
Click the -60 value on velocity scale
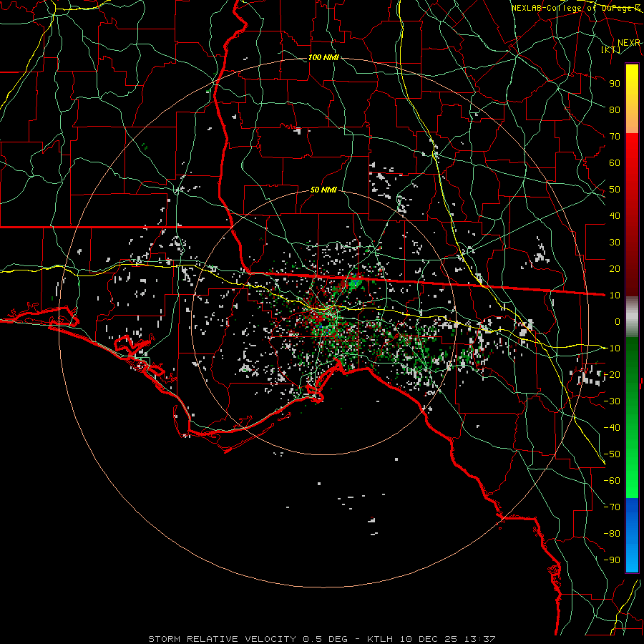(612, 481)
